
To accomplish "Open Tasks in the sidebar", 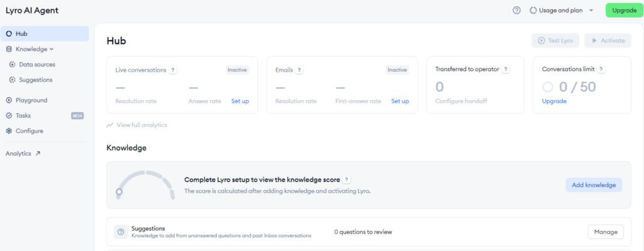I will tap(23, 116).
